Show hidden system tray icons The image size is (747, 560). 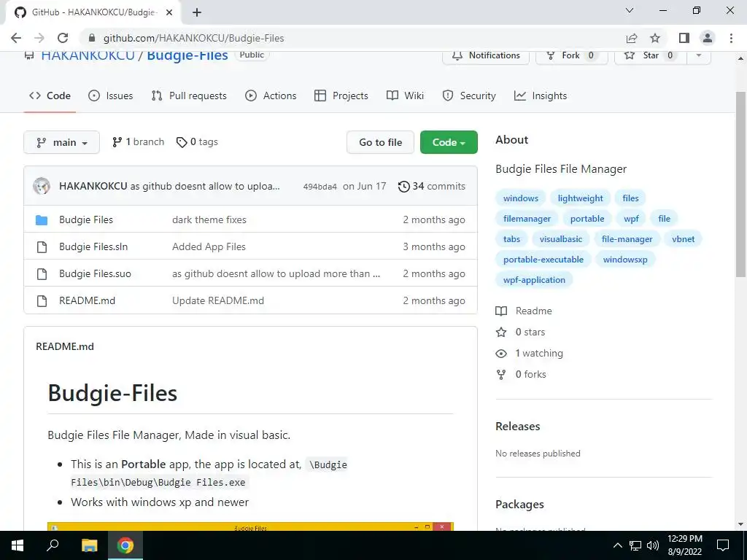pos(617,545)
